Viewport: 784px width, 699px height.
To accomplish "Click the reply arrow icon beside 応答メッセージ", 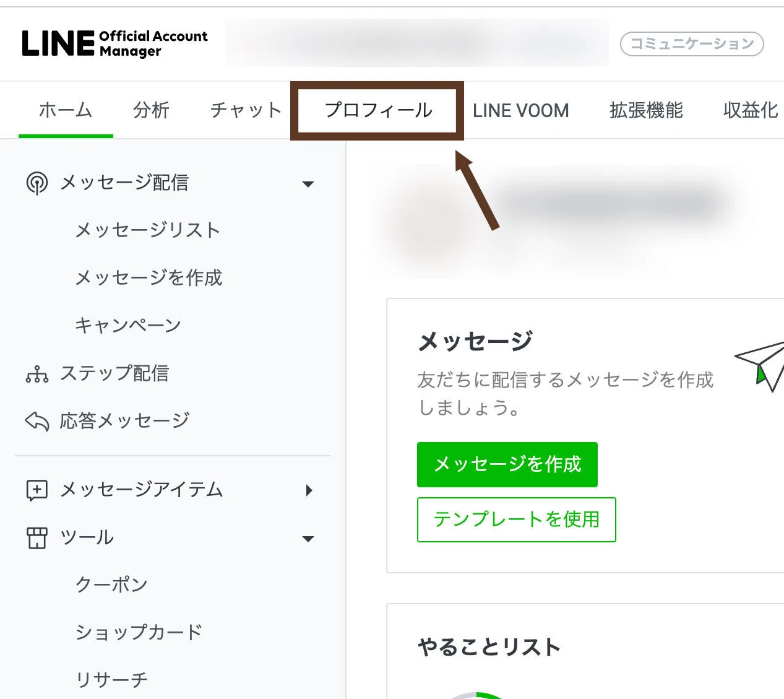I will tap(37, 422).
